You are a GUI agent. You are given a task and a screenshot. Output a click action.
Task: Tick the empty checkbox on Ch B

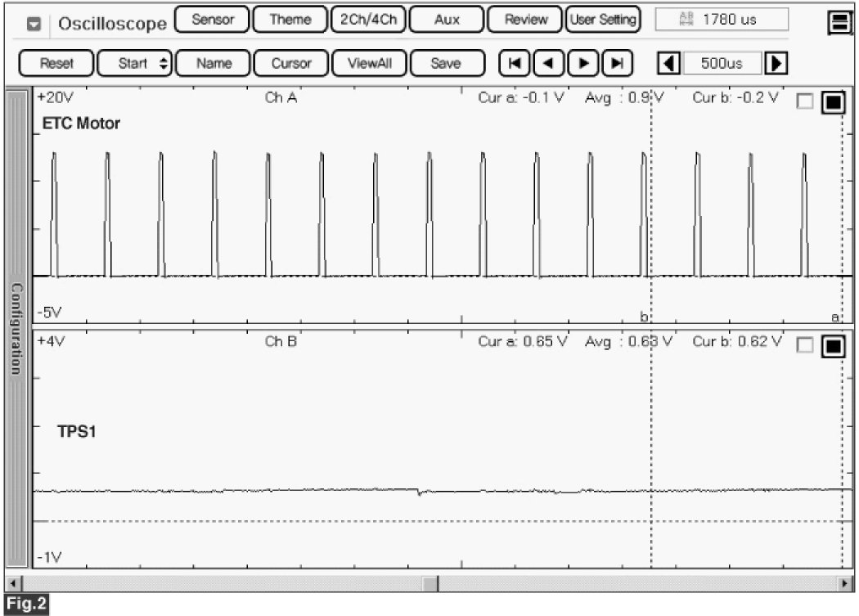pos(805,346)
